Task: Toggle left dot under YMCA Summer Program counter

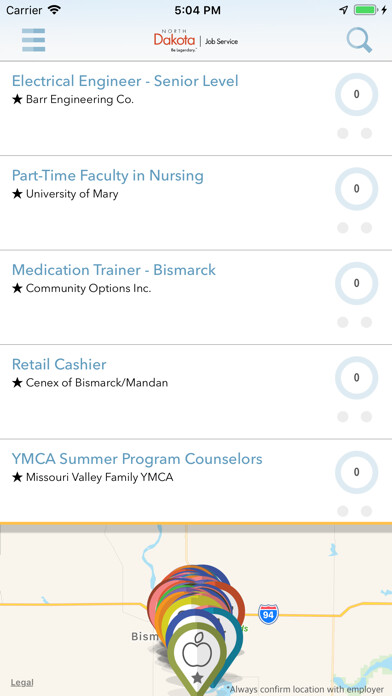Action: click(343, 511)
